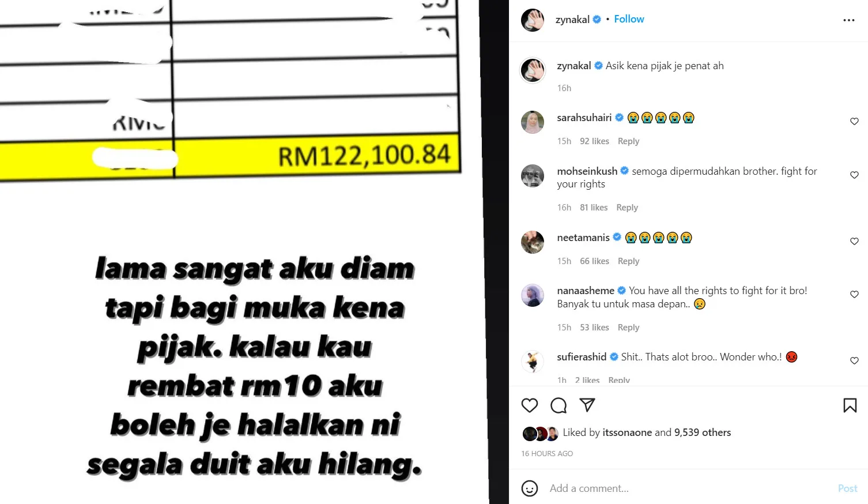868x504 pixels.
Task: Open sufierashid's profile avatar
Action: point(533,362)
